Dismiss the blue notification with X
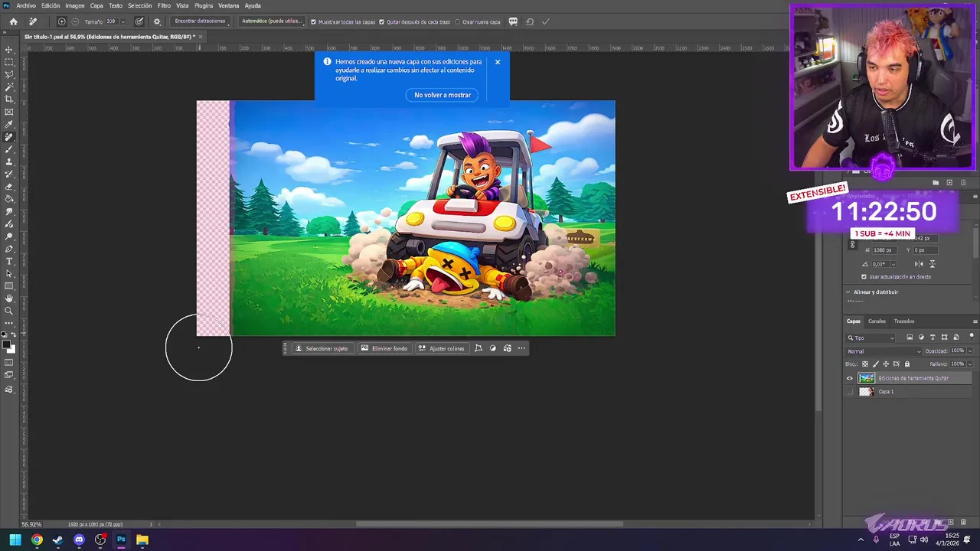The height and width of the screenshot is (551, 980). click(x=497, y=62)
